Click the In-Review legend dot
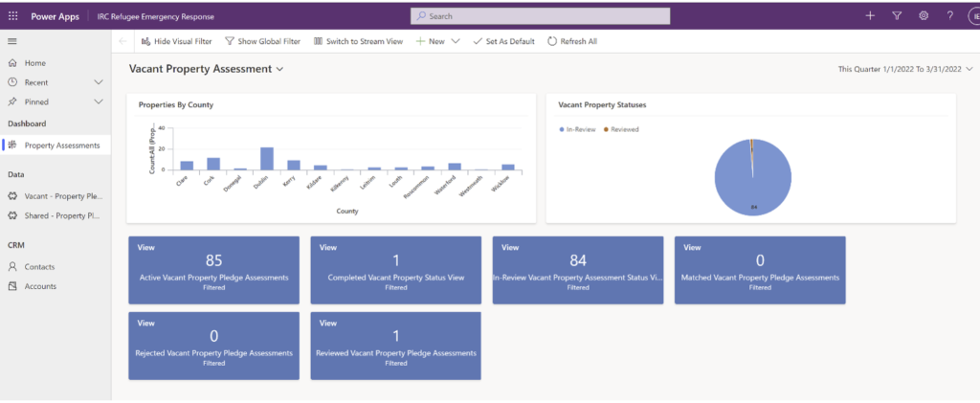 coord(561,129)
